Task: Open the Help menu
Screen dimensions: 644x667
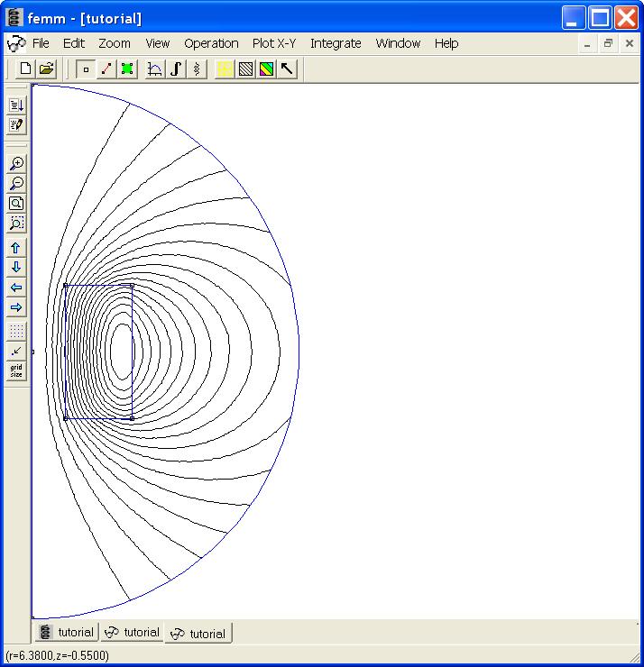Action: pos(446,43)
